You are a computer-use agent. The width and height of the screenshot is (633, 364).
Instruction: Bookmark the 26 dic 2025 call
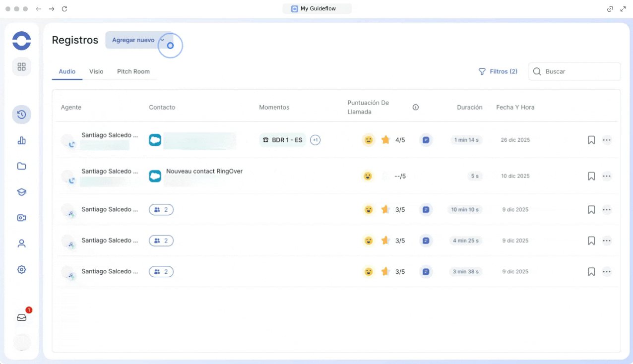(x=591, y=140)
